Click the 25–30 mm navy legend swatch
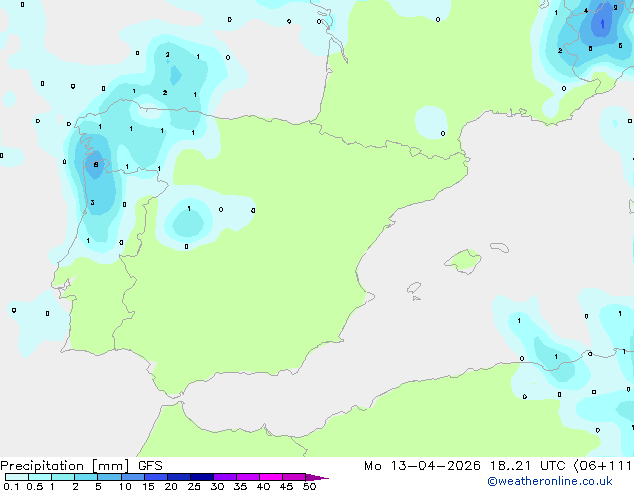This screenshot has width=634, height=490. click(x=202, y=477)
